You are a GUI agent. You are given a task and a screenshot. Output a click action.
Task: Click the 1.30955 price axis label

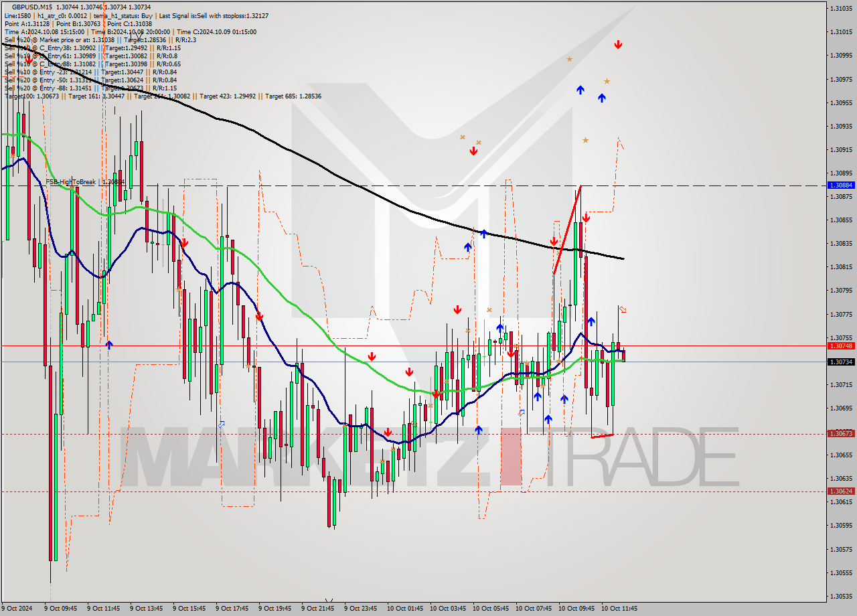tap(841, 102)
